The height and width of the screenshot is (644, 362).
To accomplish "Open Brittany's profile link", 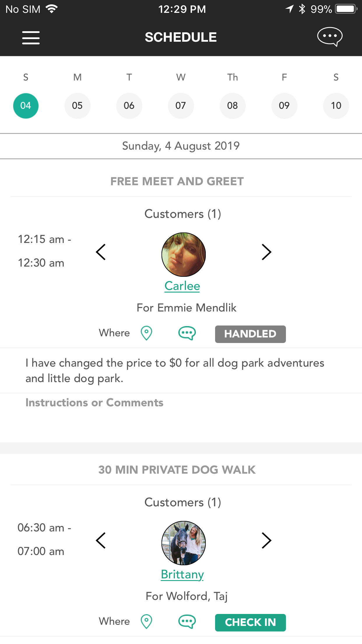I will pyautogui.click(x=182, y=575).
